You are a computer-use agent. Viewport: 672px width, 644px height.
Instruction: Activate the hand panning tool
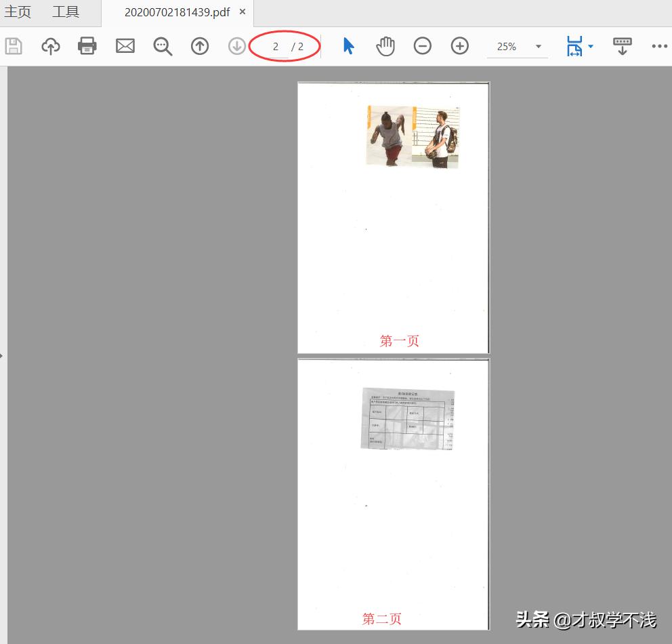[385, 45]
